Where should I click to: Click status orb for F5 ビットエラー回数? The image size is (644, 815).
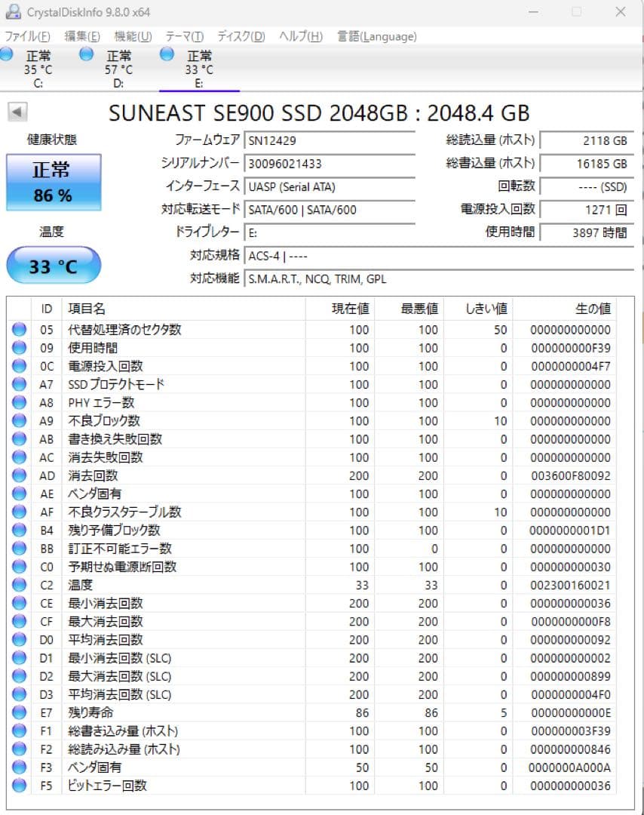pyautogui.click(x=19, y=786)
